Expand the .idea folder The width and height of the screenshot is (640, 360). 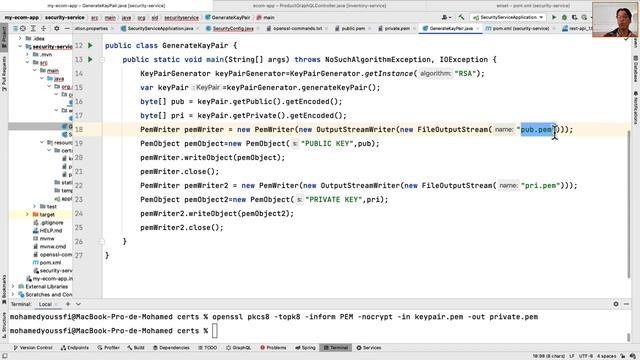(x=20, y=38)
